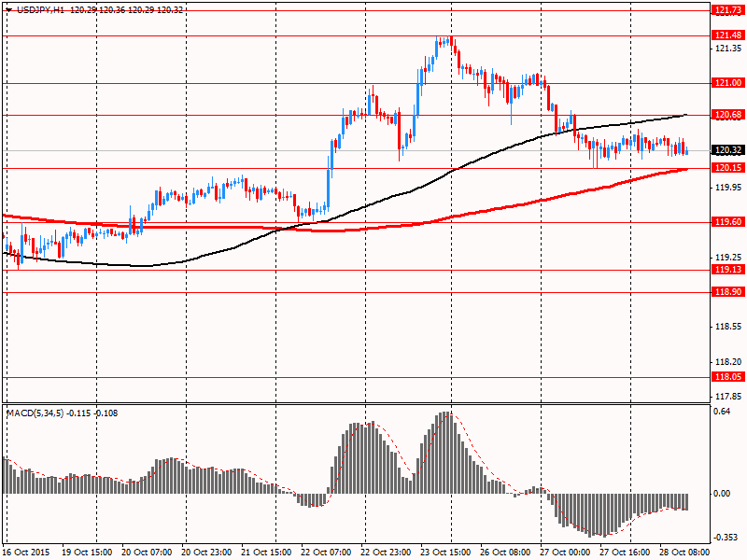Click the USDJPY,H1 chart title text
This screenshot has width=747, height=560.
40,9
